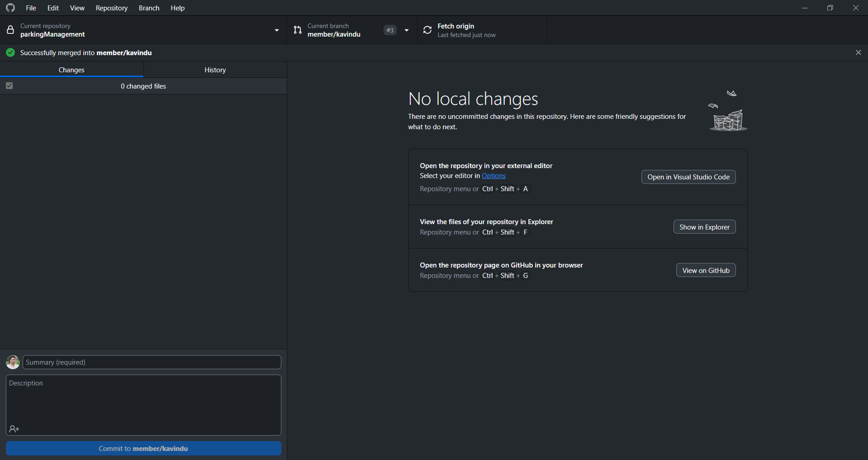Open the Branch menu
Viewport: 868px width, 460px height.
point(149,8)
